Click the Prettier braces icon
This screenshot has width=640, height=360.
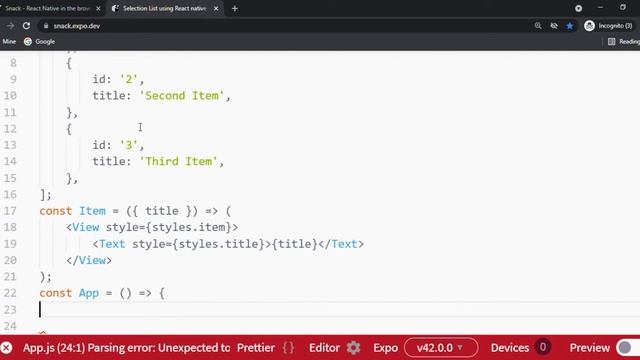point(288,348)
